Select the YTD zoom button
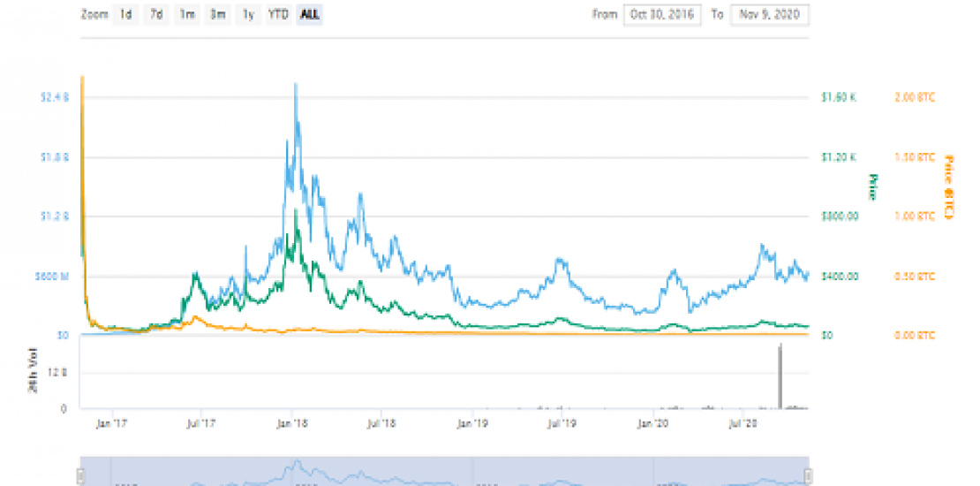This screenshot has height=486, width=980. click(x=278, y=15)
